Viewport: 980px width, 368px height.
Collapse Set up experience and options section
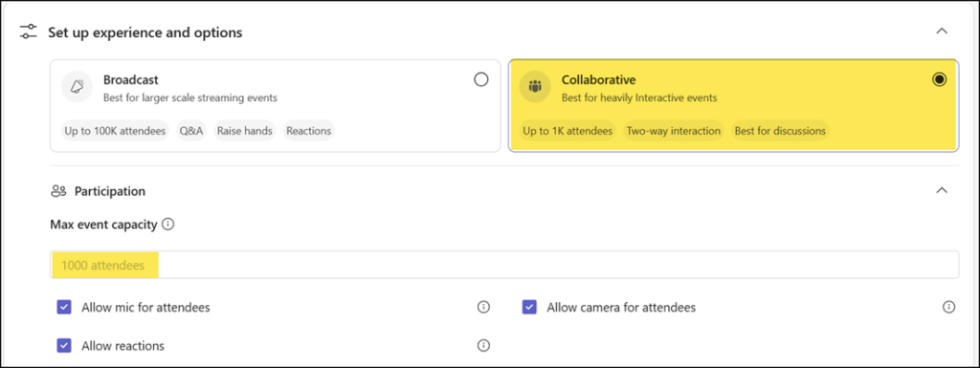pos(942,32)
